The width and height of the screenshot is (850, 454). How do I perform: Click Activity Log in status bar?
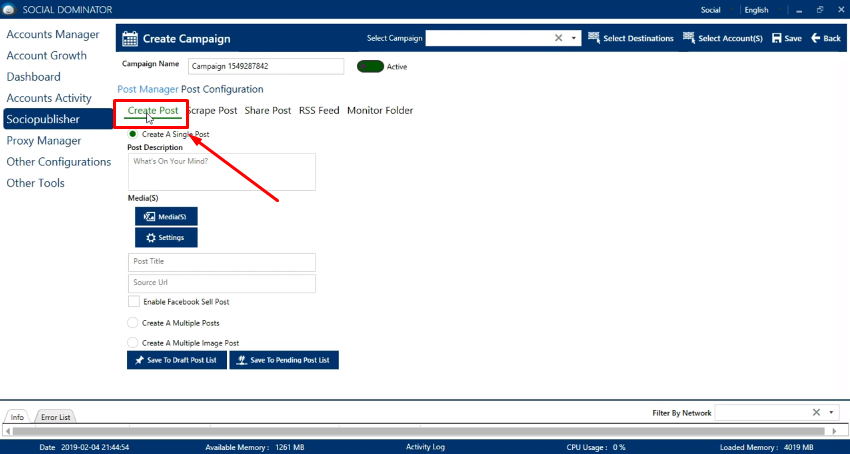426,447
